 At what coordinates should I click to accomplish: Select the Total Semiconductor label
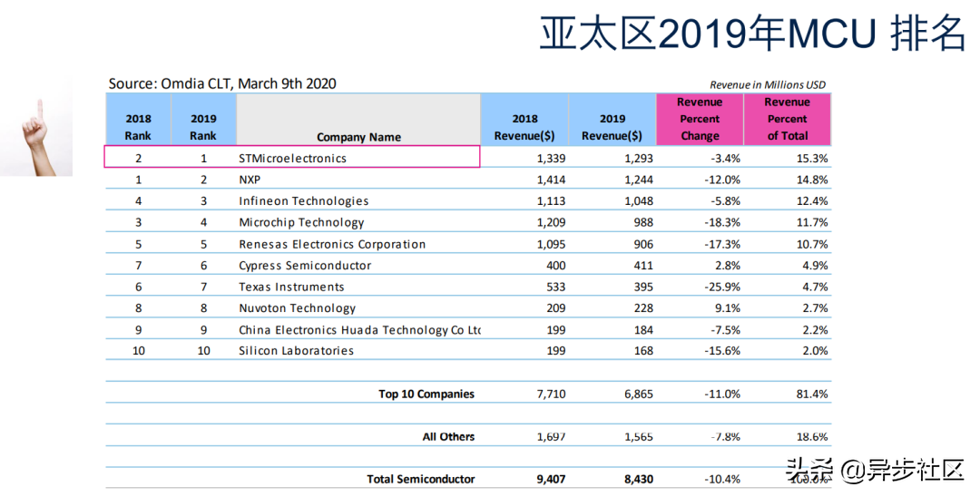coord(421,479)
